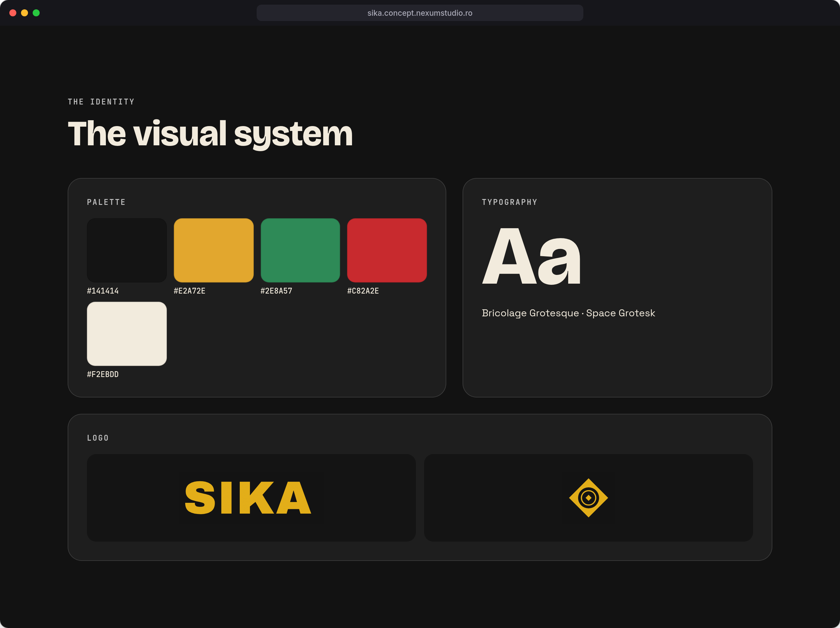Click the Bricolage Grotesque · Space Grotesk text

[568, 313]
